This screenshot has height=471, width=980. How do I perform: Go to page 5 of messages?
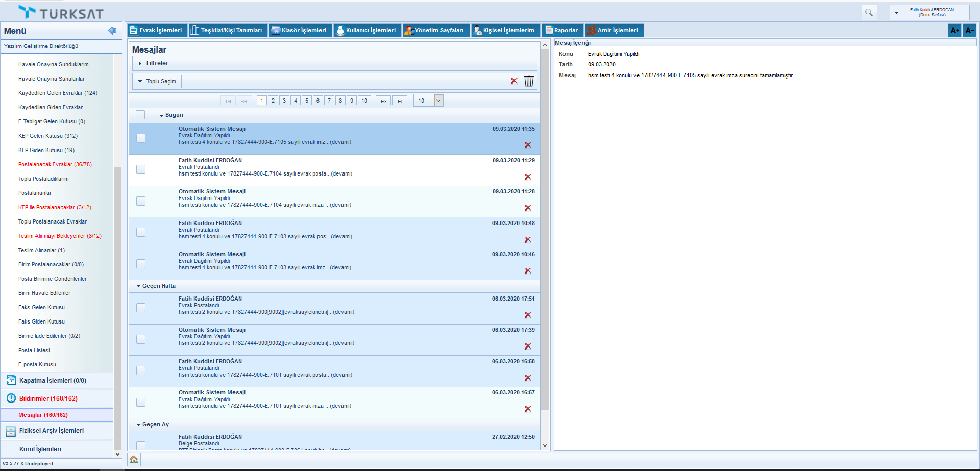(x=307, y=101)
